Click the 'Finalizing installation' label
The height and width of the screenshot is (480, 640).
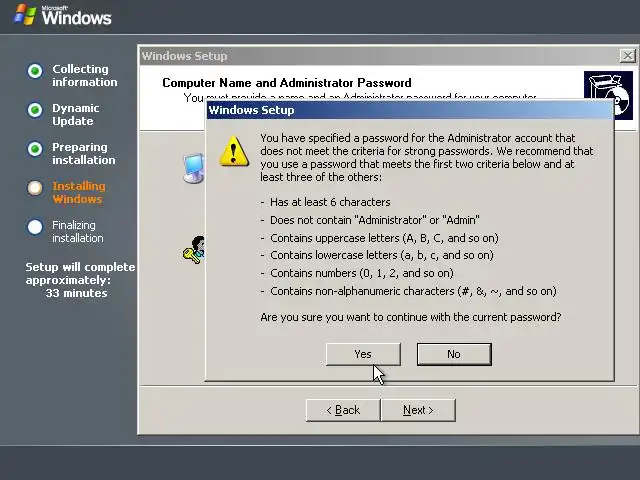pyautogui.click(x=78, y=231)
